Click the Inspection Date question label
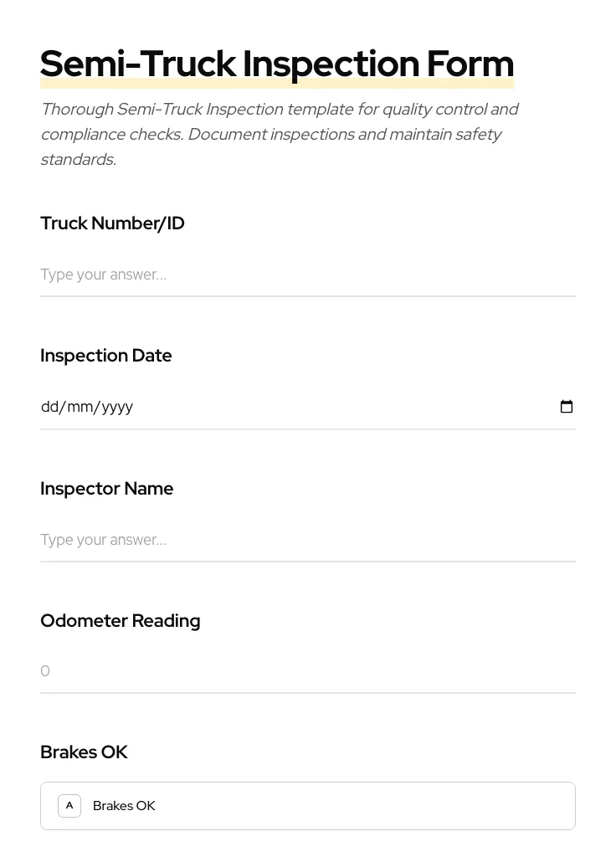The image size is (616, 857). [106, 355]
